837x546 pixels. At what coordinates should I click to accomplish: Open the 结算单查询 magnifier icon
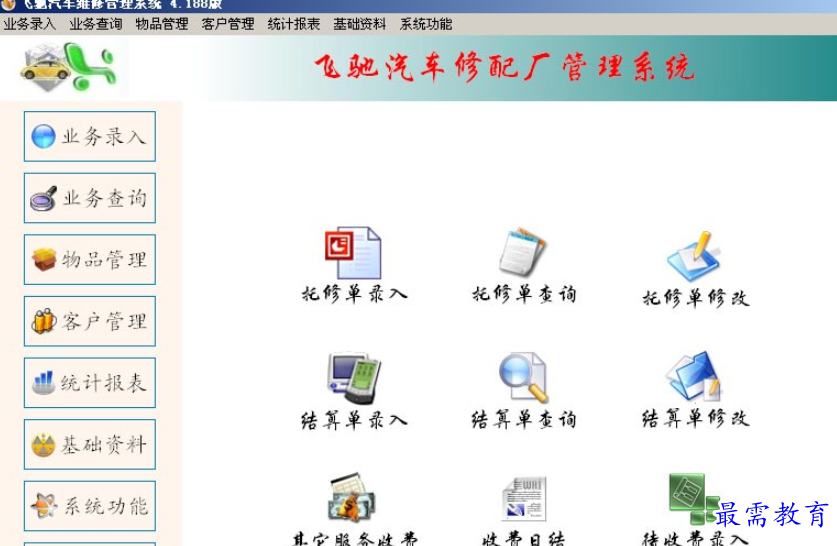click(x=523, y=377)
